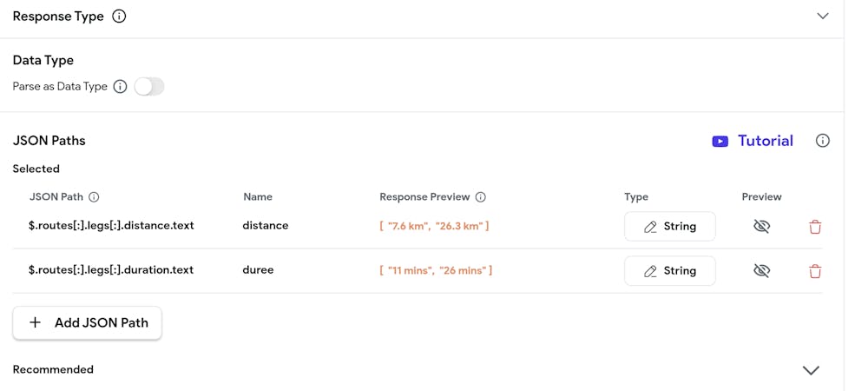Image resolution: width=868 pixels, height=391 pixels.
Task: Click the YouTube tutorial video icon
Action: pyautogui.click(x=720, y=141)
